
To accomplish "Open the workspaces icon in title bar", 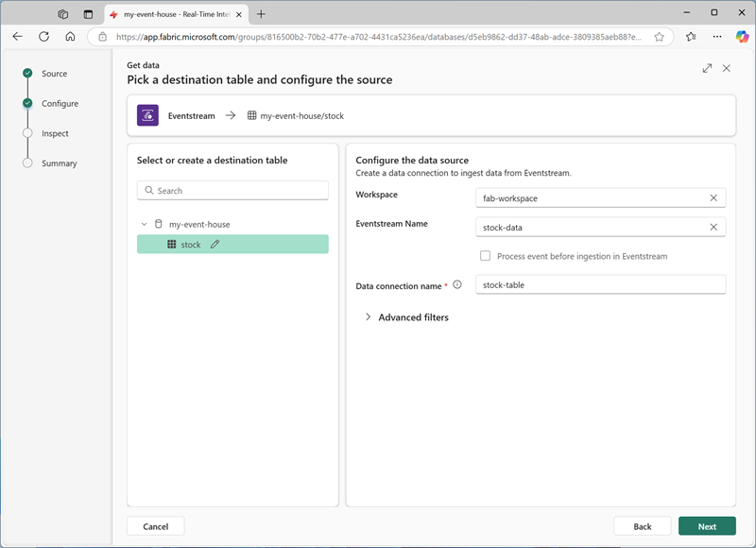I will [62, 14].
